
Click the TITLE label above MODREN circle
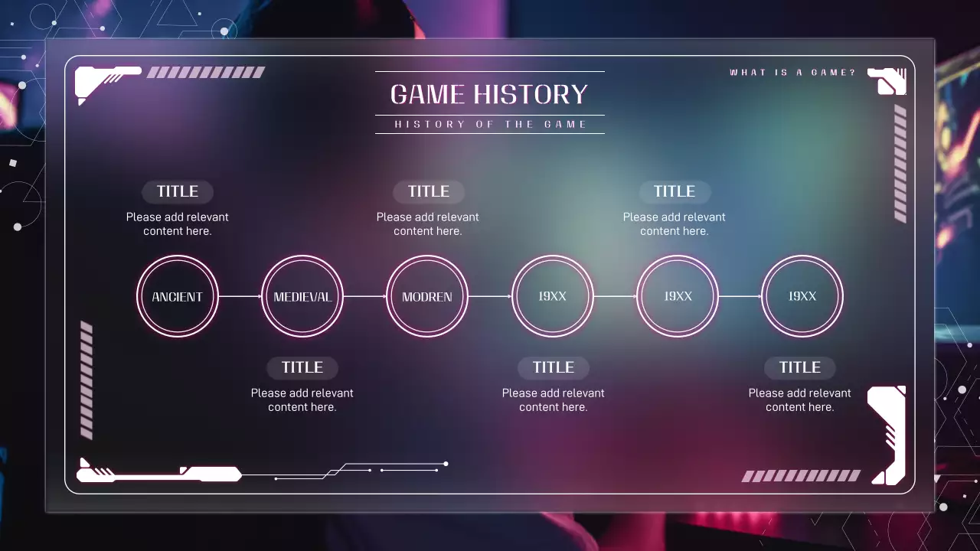(x=428, y=191)
